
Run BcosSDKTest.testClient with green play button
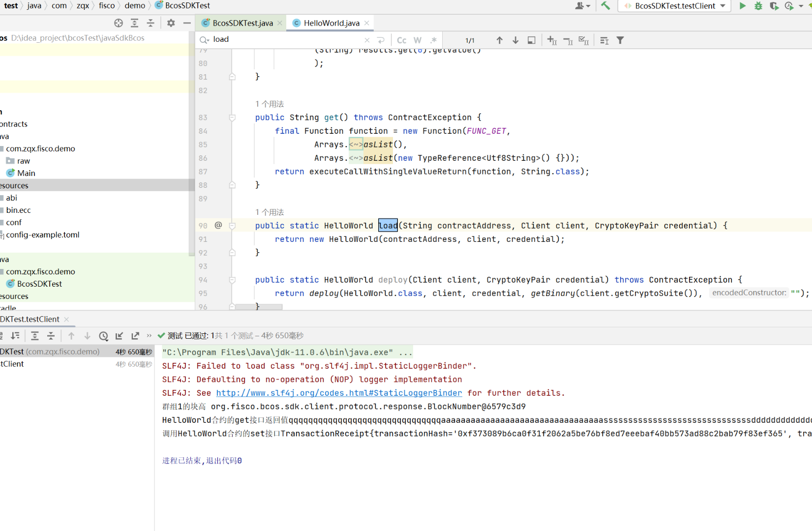(742, 6)
